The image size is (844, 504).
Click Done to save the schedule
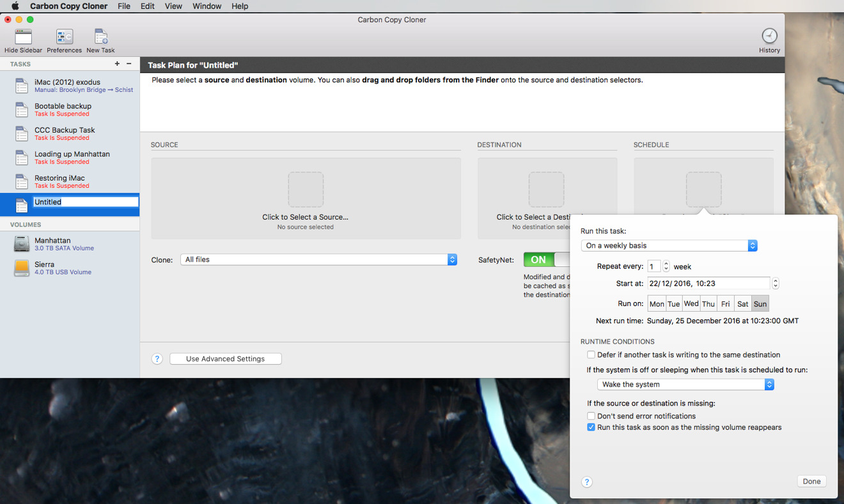811,481
